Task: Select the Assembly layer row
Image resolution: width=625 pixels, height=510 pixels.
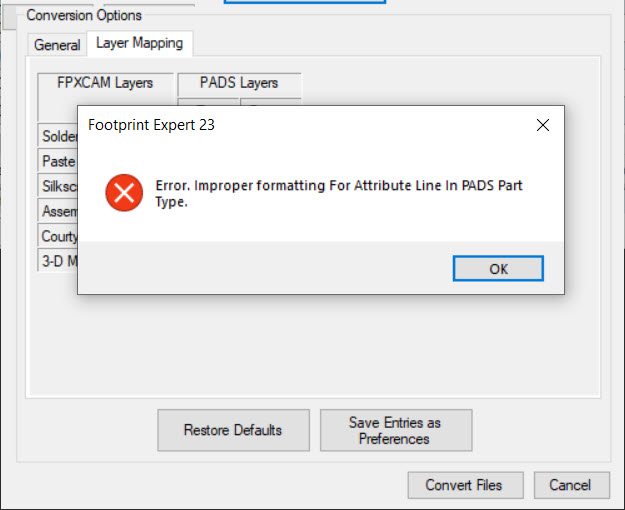Action: pyautogui.click(x=58, y=211)
